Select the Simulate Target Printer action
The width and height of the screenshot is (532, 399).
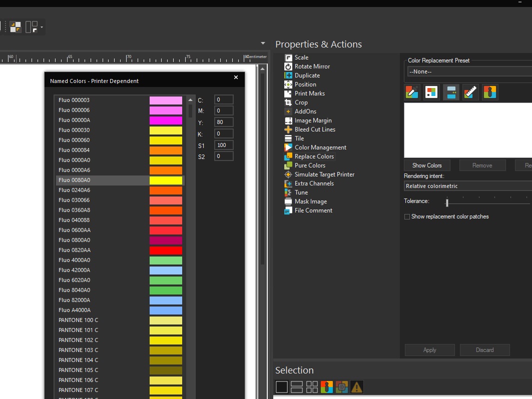(x=324, y=174)
